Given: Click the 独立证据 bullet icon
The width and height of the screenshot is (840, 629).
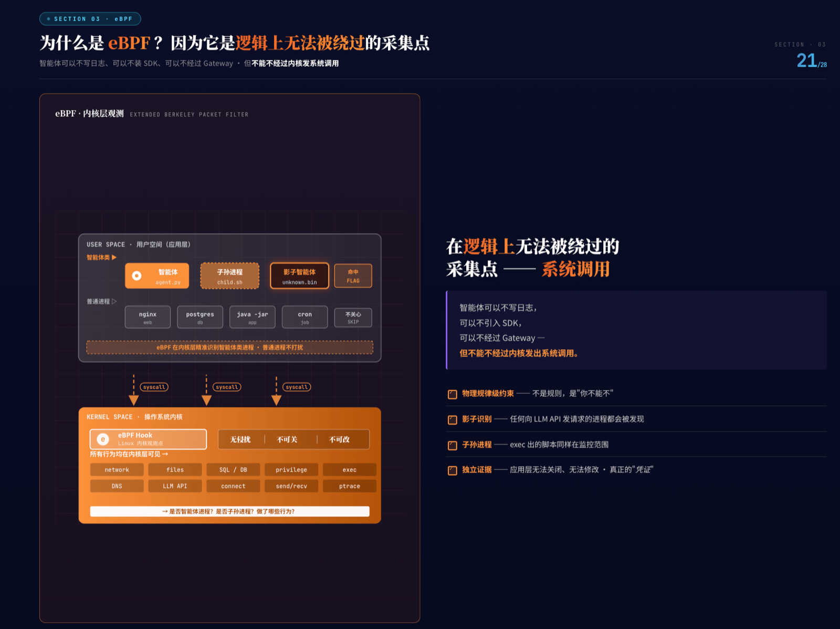Looking at the screenshot, I should point(451,470).
